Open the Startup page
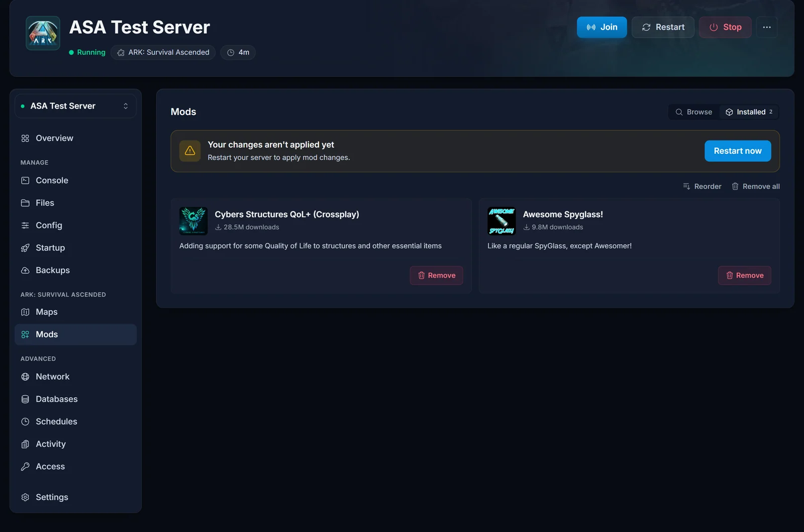The width and height of the screenshot is (804, 532). [x=75, y=248]
